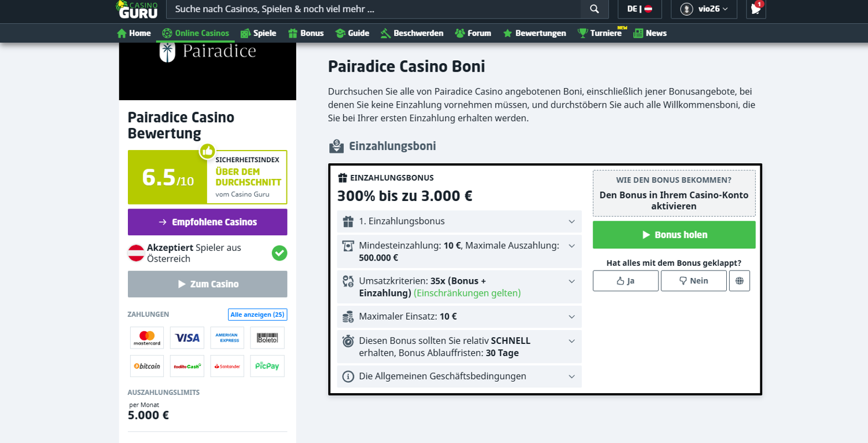This screenshot has height=443, width=868.
Task: Click the Bitcoin payment icon
Action: click(147, 366)
